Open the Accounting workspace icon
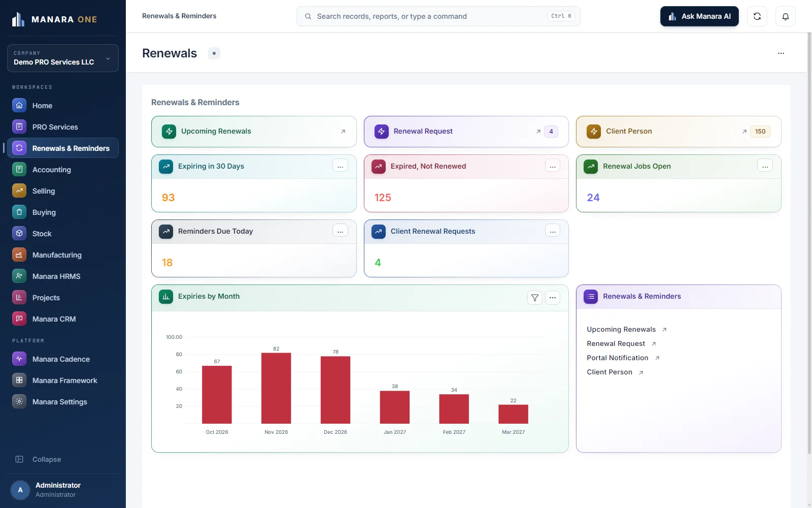The width and height of the screenshot is (812, 508). [x=19, y=170]
